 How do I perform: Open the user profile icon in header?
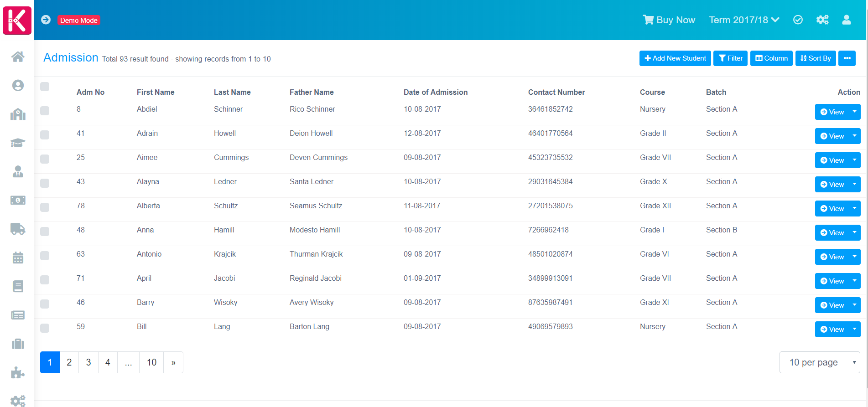[x=846, y=20]
